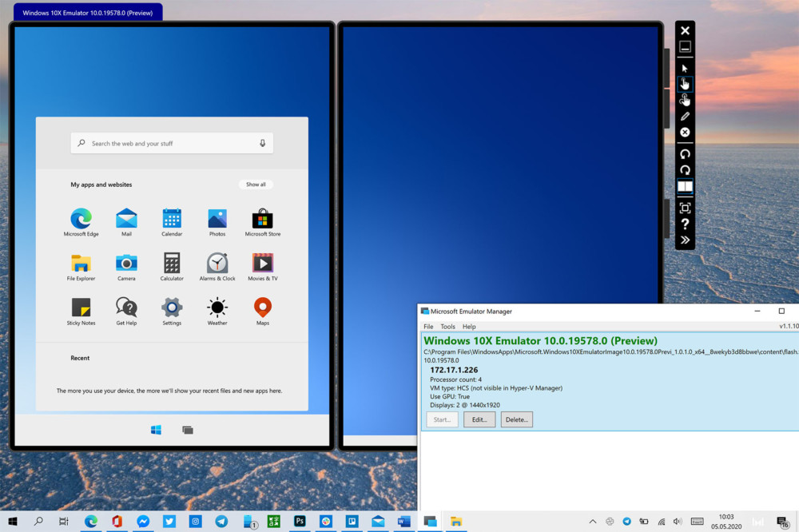Open Get Help app in emulator launcher

pos(126,312)
